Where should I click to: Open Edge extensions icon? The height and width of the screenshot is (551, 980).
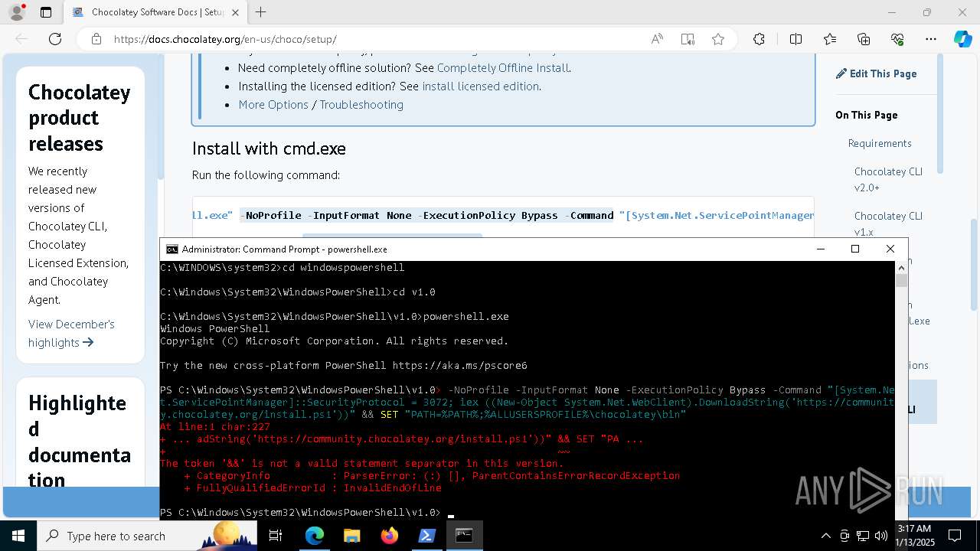coord(759,39)
